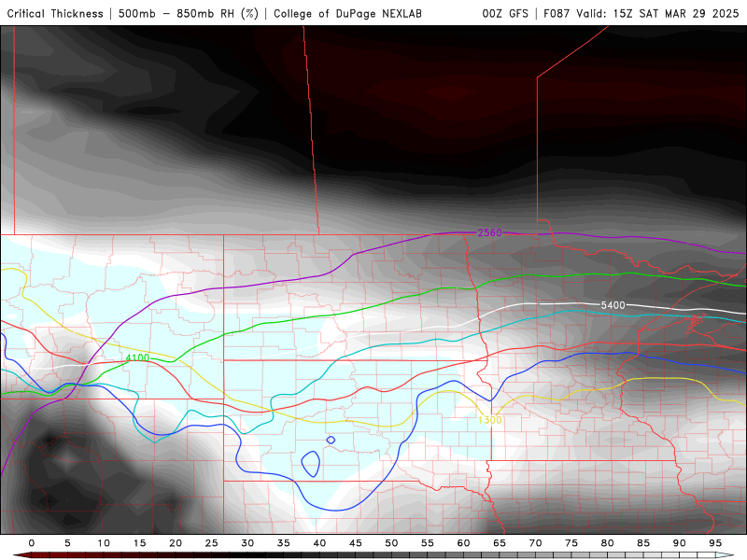Click the 65 tick label on color scale

(x=500, y=543)
